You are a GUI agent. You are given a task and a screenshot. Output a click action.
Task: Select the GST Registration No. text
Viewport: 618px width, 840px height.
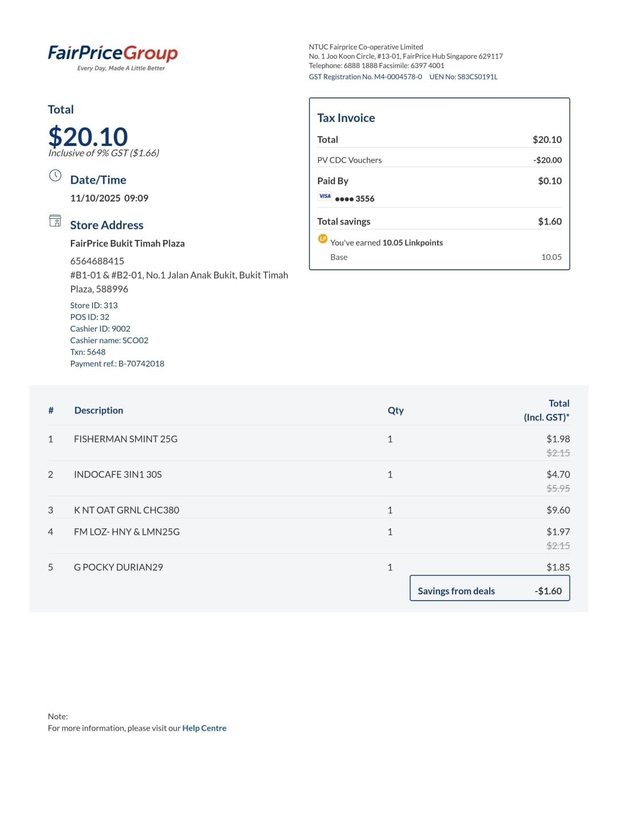365,77
